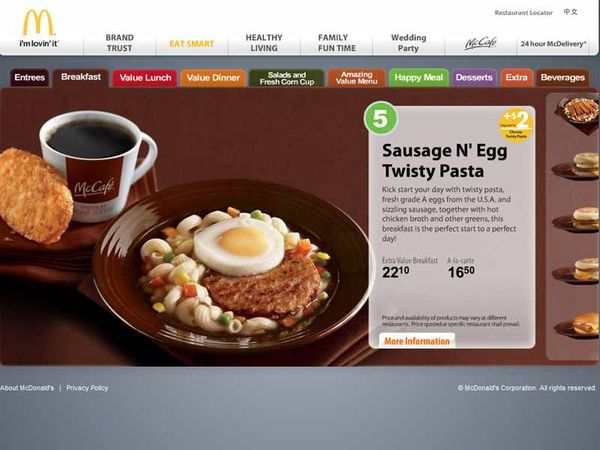Open the Beverages tab

pos(562,78)
